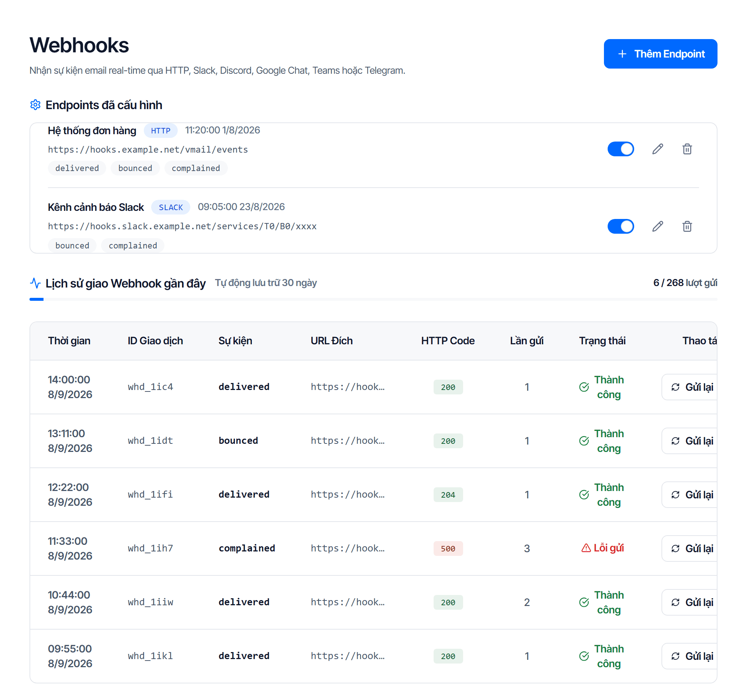Click the success check icon in row whd_1ikl
747x700 pixels.
pyautogui.click(x=584, y=656)
